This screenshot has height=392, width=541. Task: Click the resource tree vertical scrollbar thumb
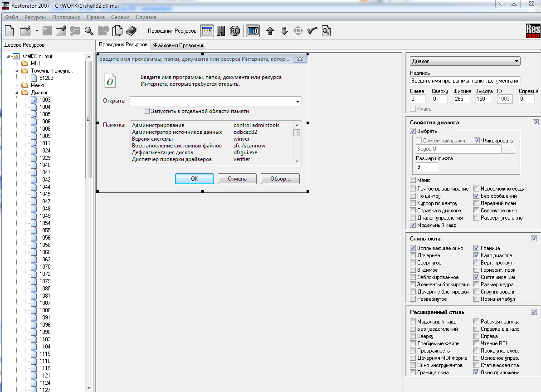pyautogui.click(x=89, y=119)
